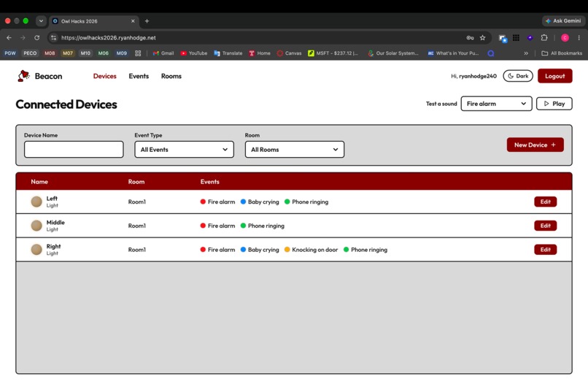Screen dimensions: 588x382
Task: Click the Middle device color circle
Action: (36, 226)
